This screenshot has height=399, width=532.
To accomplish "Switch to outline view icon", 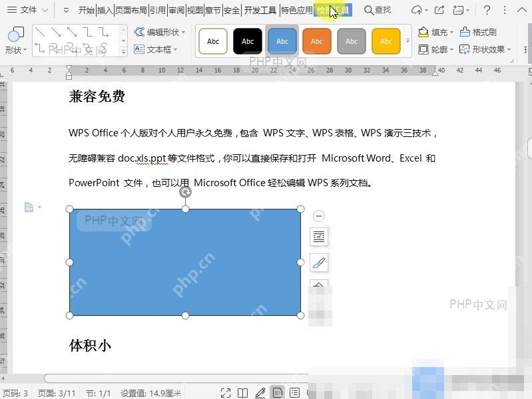I will [294, 393].
